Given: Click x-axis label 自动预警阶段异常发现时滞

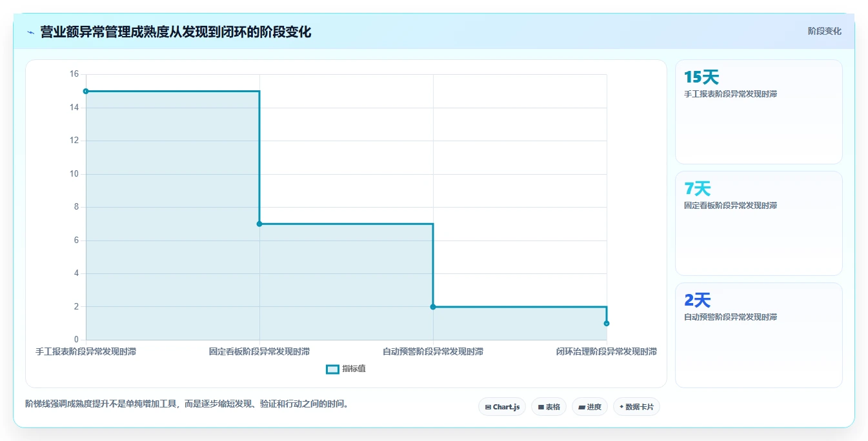Looking at the screenshot, I should [x=433, y=351].
